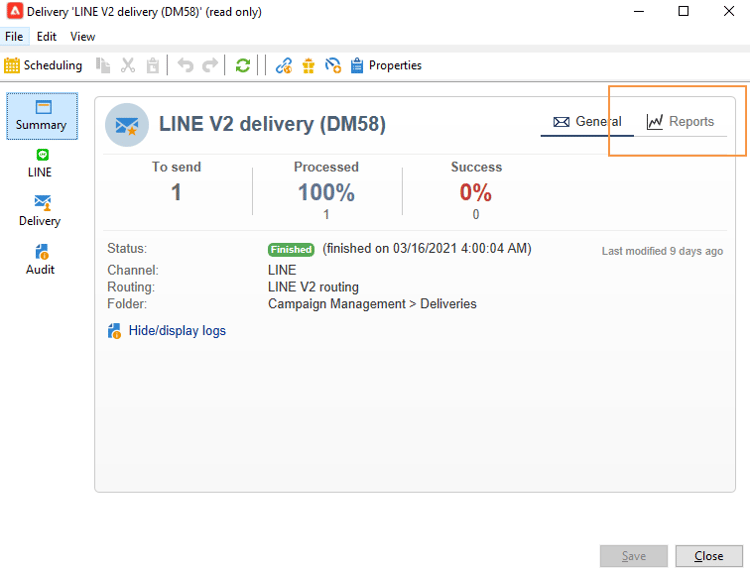Click the green Refresh arrows icon
Screen dimensions: 750x573
coord(243,65)
